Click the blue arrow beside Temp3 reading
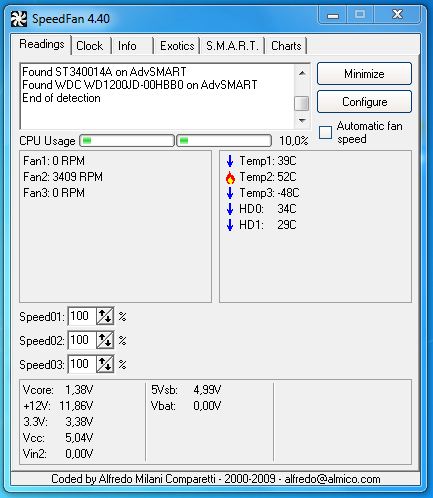This screenshot has width=433, height=498. (x=230, y=193)
